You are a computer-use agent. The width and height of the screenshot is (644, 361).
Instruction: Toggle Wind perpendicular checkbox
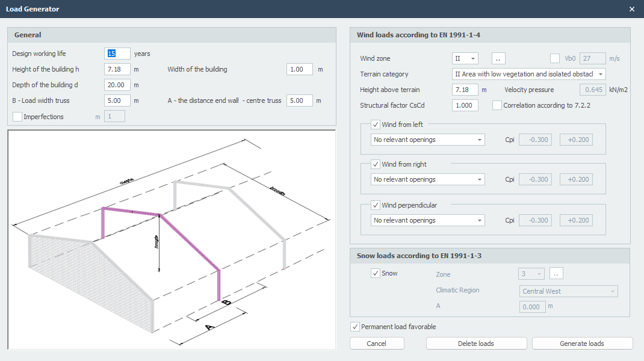tap(376, 205)
